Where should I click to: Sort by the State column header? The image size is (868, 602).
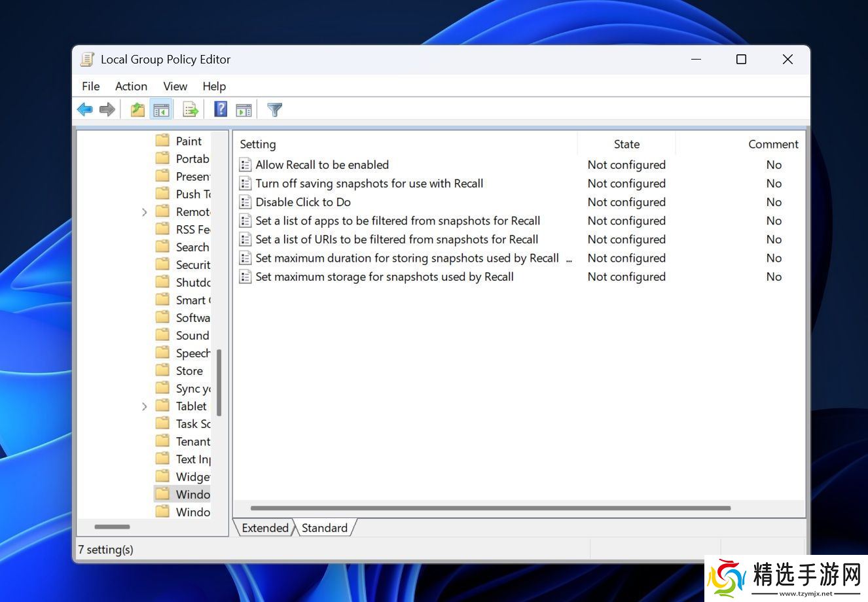(x=626, y=145)
